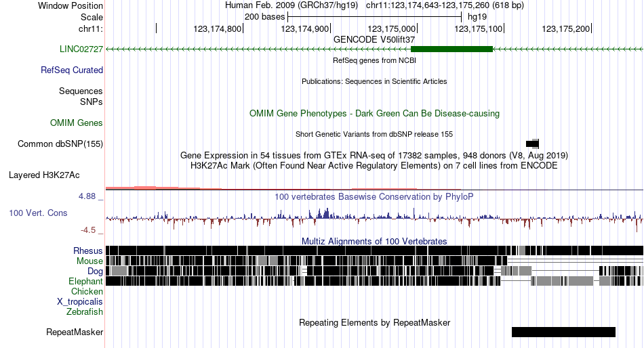Click Publications: Sequences in Scientific Articles title

374,82
